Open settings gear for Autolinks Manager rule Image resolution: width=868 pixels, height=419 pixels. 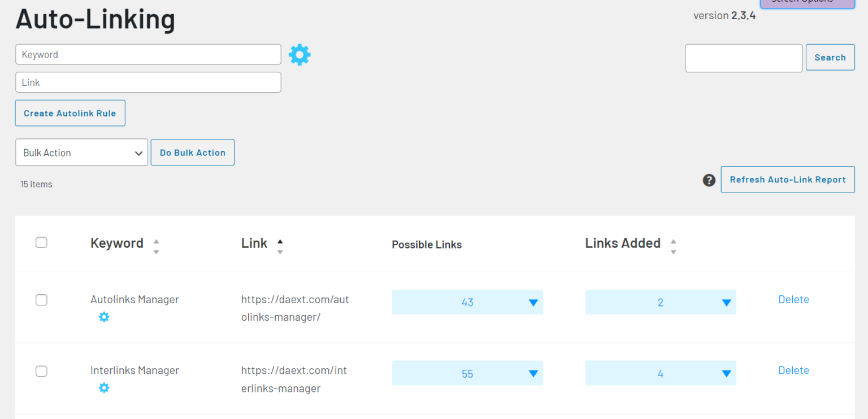(x=104, y=317)
